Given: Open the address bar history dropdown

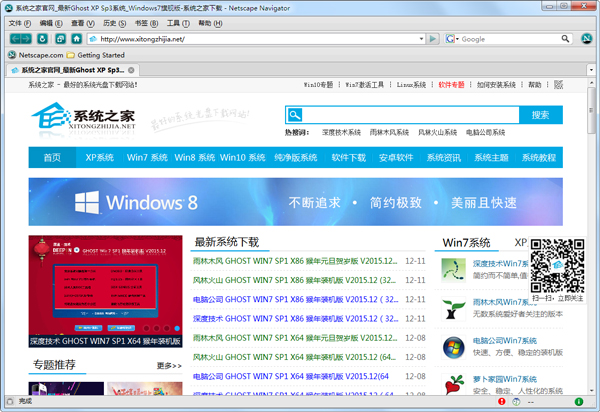Looking at the screenshot, I should (422, 39).
